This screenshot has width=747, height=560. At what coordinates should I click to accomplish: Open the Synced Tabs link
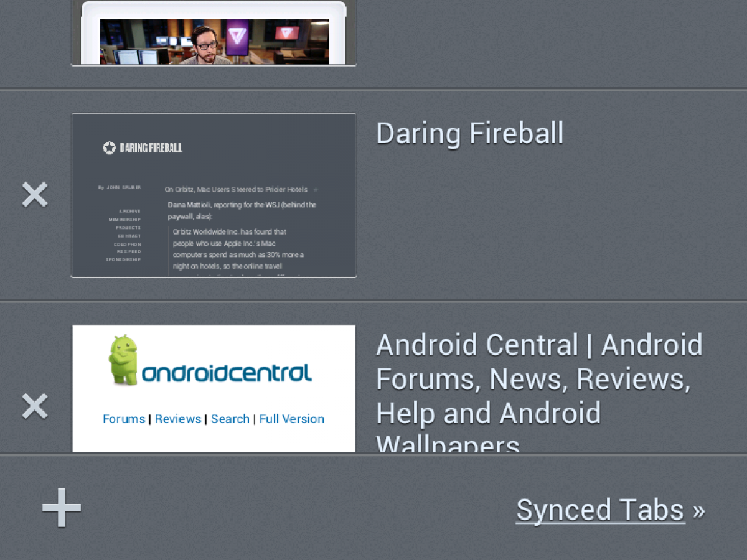[x=600, y=510]
